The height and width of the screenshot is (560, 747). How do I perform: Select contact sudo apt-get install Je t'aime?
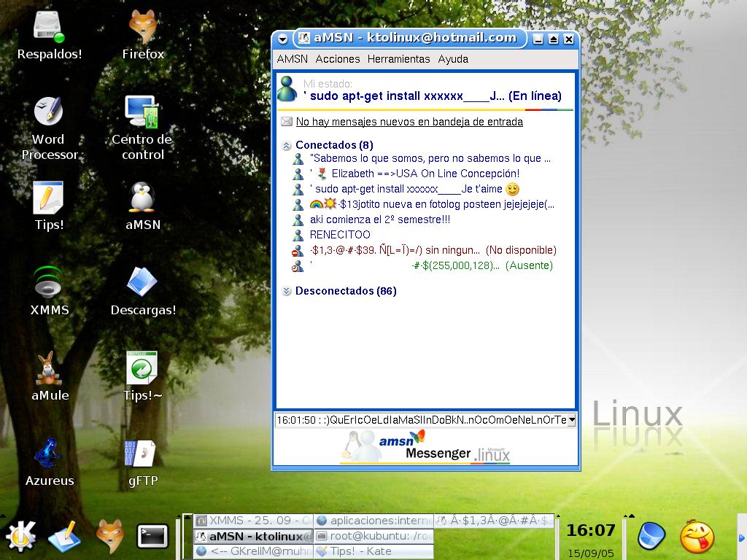[414, 189]
